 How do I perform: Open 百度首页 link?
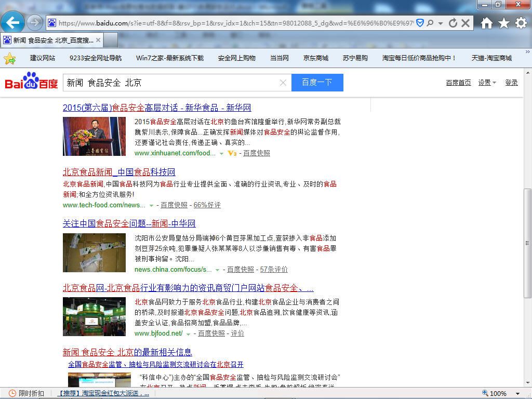coord(458,83)
